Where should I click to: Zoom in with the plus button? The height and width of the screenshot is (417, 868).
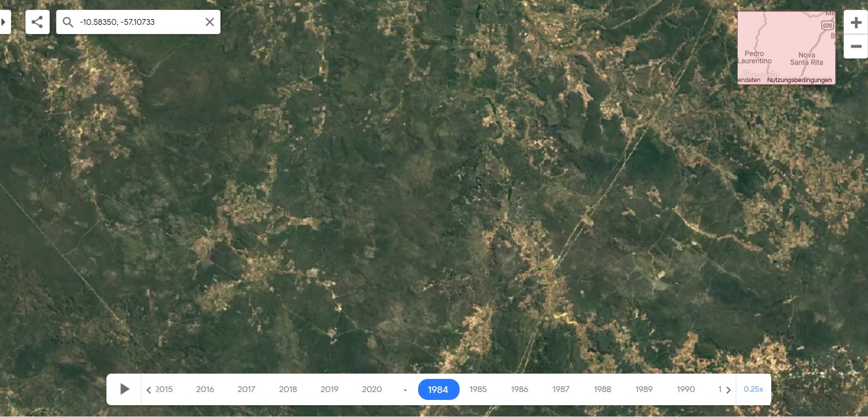pos(856,22)
